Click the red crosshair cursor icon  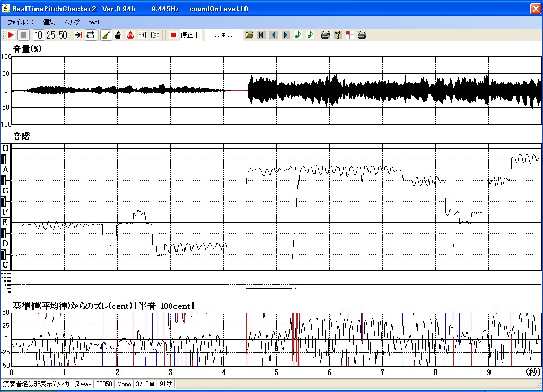click(x=350, y=35)
